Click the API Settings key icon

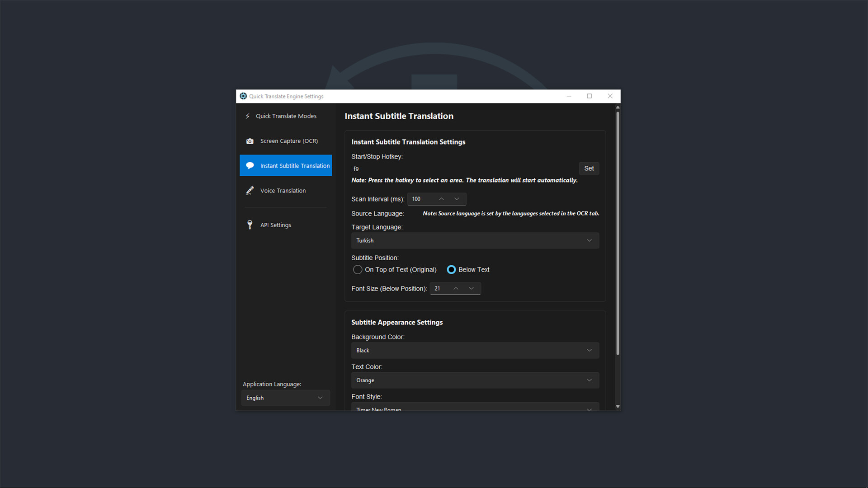(250, 225)
